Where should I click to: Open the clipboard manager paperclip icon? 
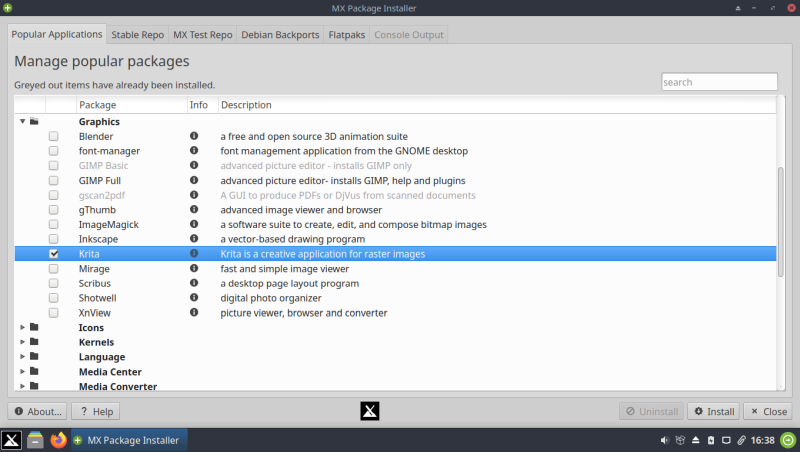click(x=741, y=440)
